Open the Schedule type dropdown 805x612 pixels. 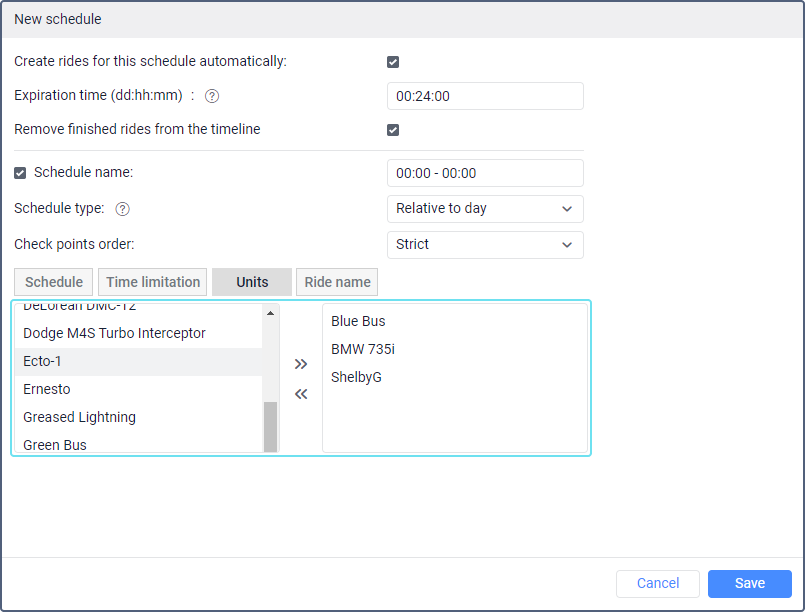[485, 209]
